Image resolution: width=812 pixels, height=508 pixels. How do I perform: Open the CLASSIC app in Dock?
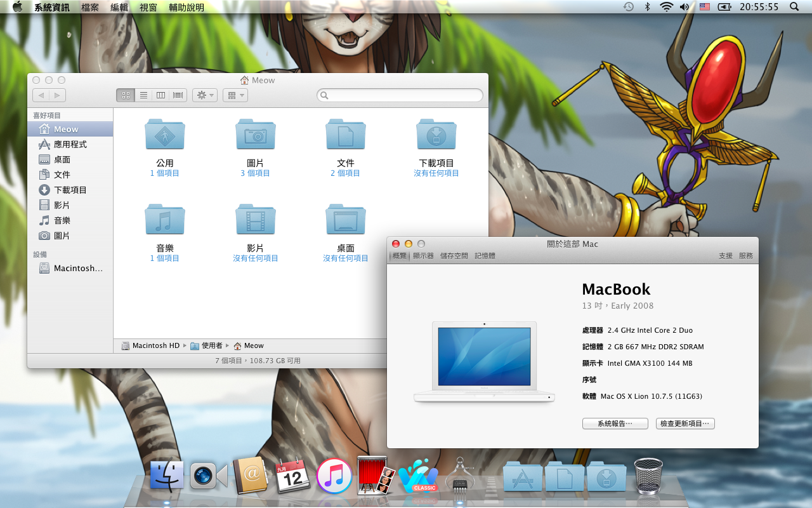tap(418, 477)
